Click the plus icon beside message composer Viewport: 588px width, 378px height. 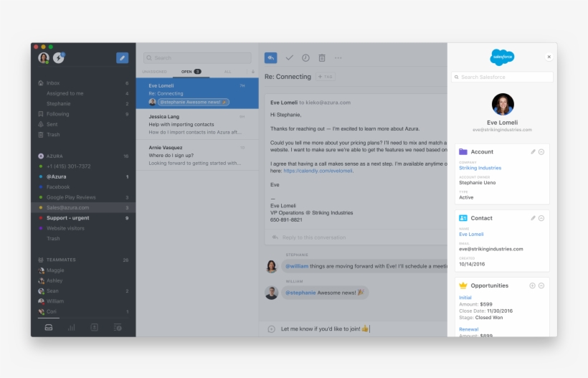point(272,329)
